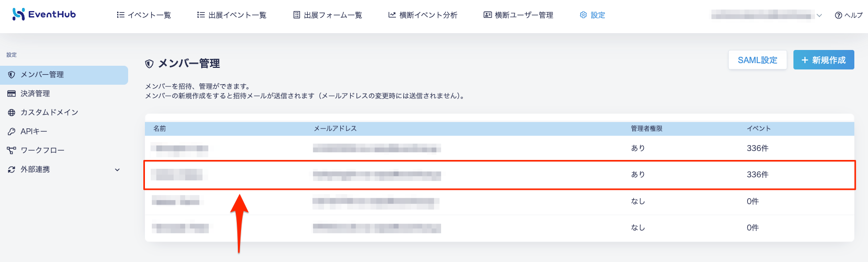868x262 pixels.
Task: Open 出展フォーム一覧 in navigation
Action: (328, 15)
